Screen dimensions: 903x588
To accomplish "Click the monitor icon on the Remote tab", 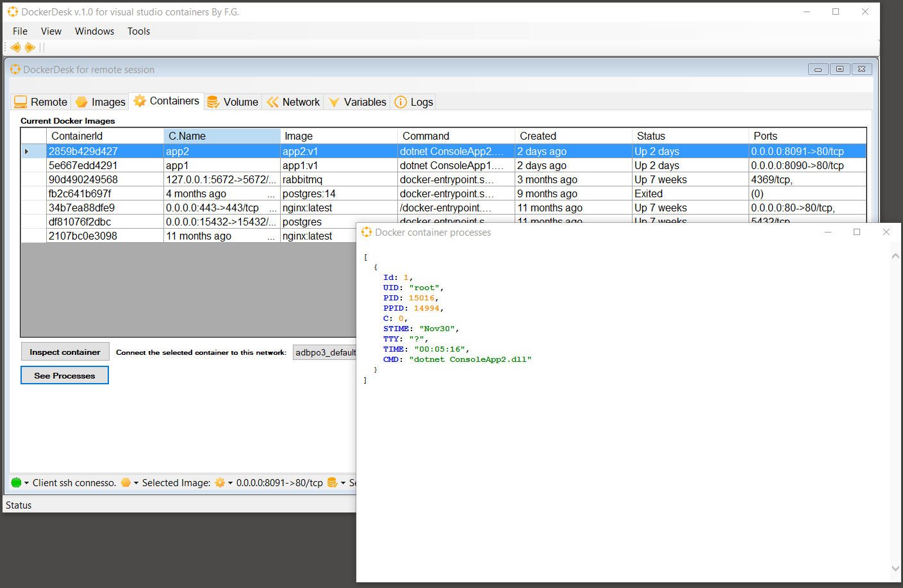I will (20, 101).
